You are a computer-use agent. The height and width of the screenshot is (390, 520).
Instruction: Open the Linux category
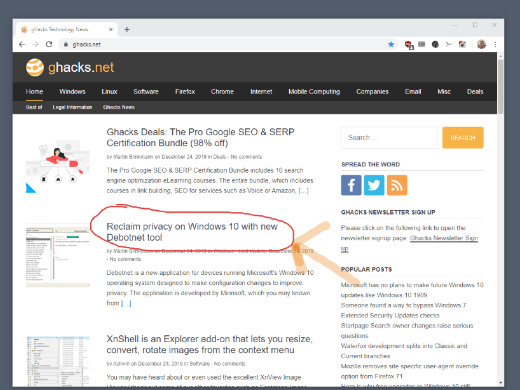click(109, 91)
